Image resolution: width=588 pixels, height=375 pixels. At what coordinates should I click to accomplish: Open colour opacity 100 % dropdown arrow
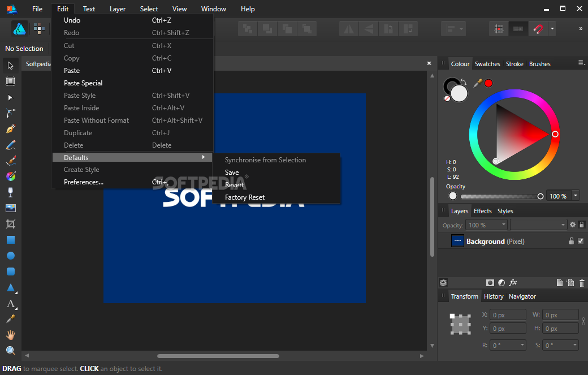coord(576,196)
